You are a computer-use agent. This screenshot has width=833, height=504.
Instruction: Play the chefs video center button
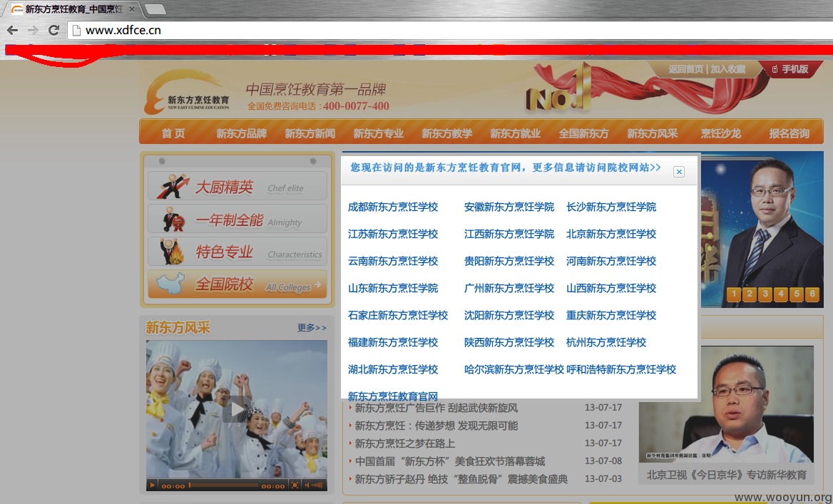(236, 409)
